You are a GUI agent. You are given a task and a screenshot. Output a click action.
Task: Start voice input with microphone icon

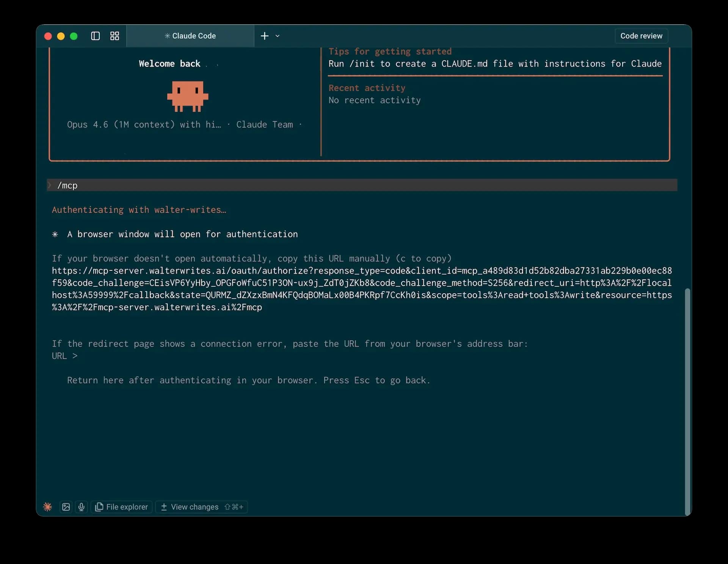(x=81, y=507)
